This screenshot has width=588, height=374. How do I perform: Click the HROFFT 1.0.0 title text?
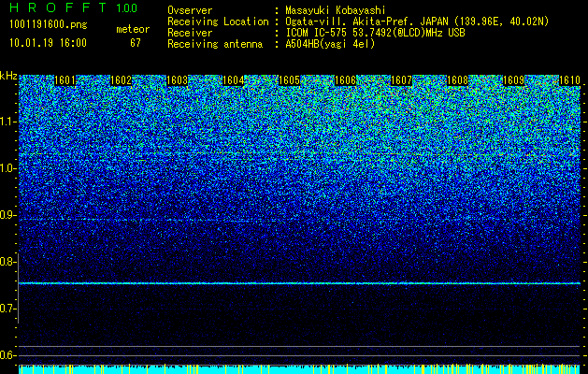(73, 7)
